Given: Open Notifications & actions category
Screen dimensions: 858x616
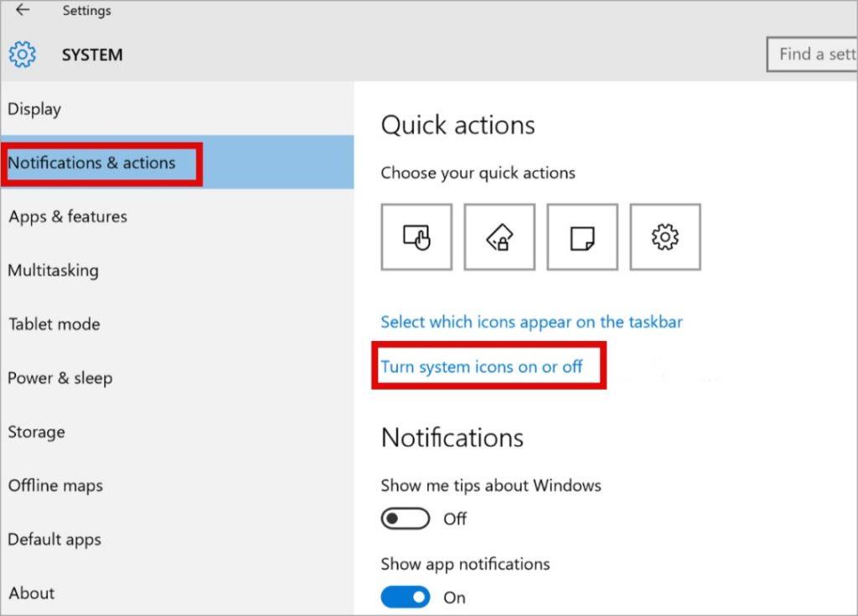Looking at the screenshot, I should [178, 163].
